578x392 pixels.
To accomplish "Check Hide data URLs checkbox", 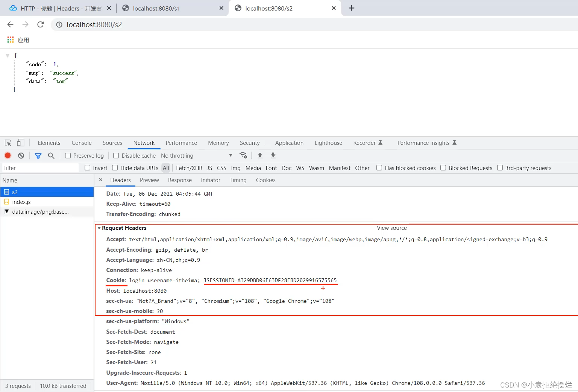I will (115, 168).
